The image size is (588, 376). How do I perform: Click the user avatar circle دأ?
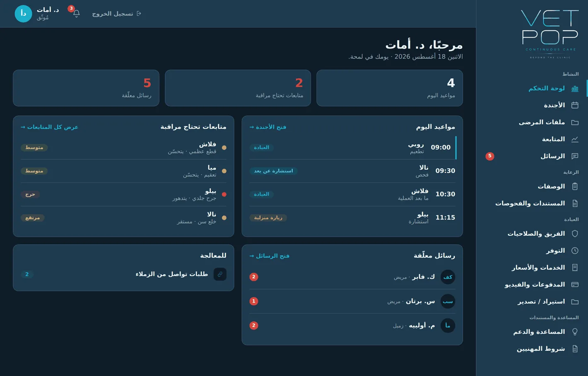pos(23,14)
